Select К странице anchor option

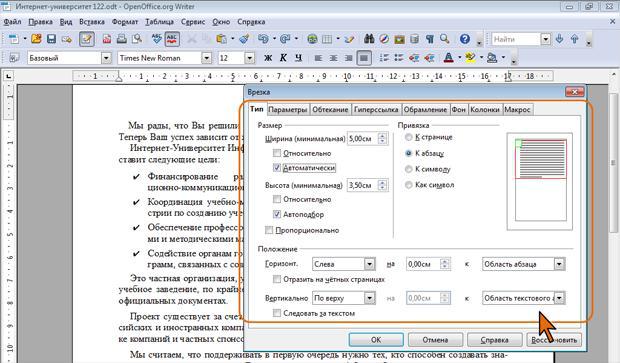click(409, 138)
